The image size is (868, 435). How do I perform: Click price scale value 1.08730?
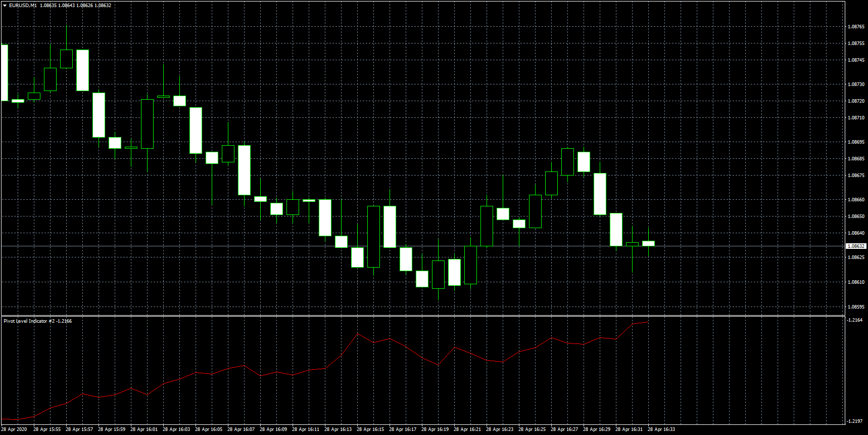coord(856,84)
